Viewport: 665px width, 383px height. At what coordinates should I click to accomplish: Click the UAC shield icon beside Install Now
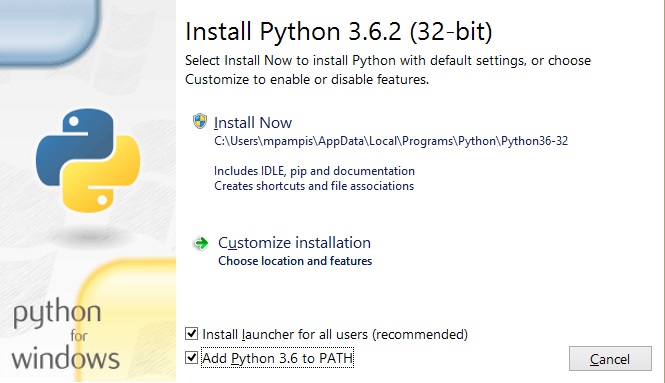click(200, 121)
